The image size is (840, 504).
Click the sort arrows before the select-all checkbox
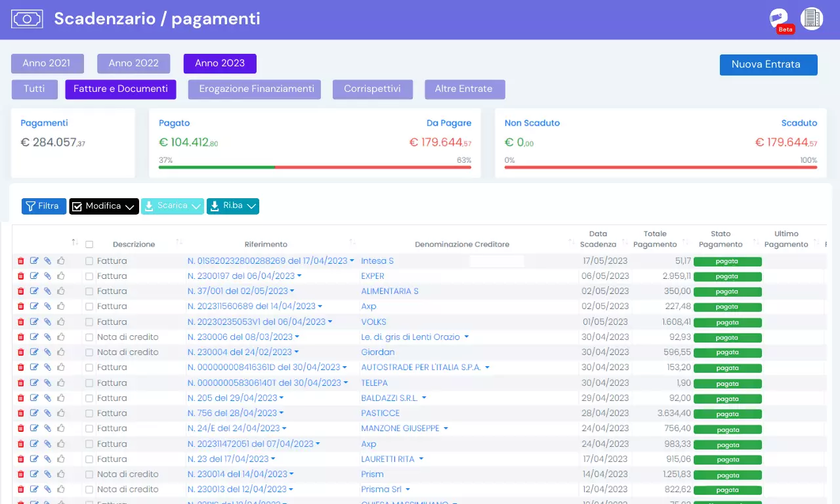75,243
